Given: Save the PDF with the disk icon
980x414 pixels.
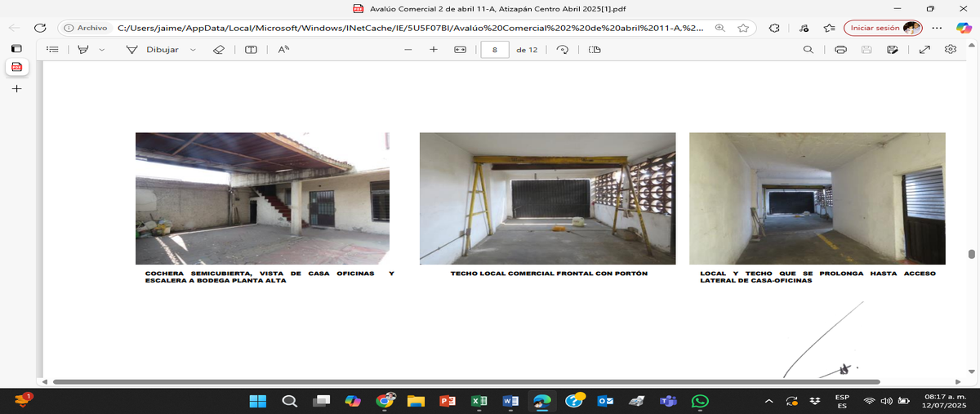Looking at the screenshot, I should [x=866, y=49].
